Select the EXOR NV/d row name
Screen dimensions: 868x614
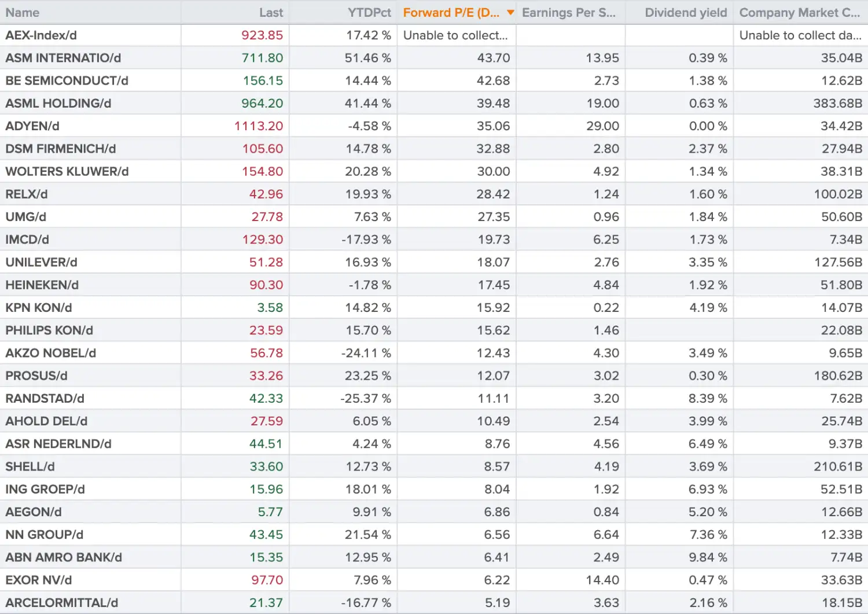pyautogui.click(x=39, y=580)
